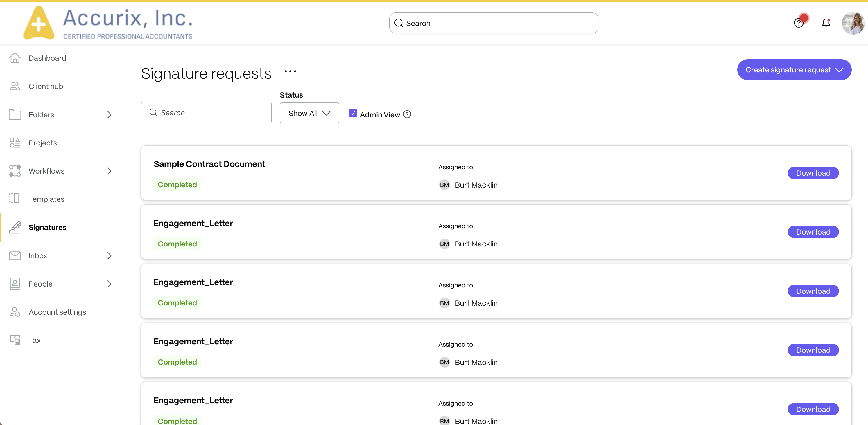868x425 pixels.
Task: Click the magnifier icon in list search field
Action: 154,112
